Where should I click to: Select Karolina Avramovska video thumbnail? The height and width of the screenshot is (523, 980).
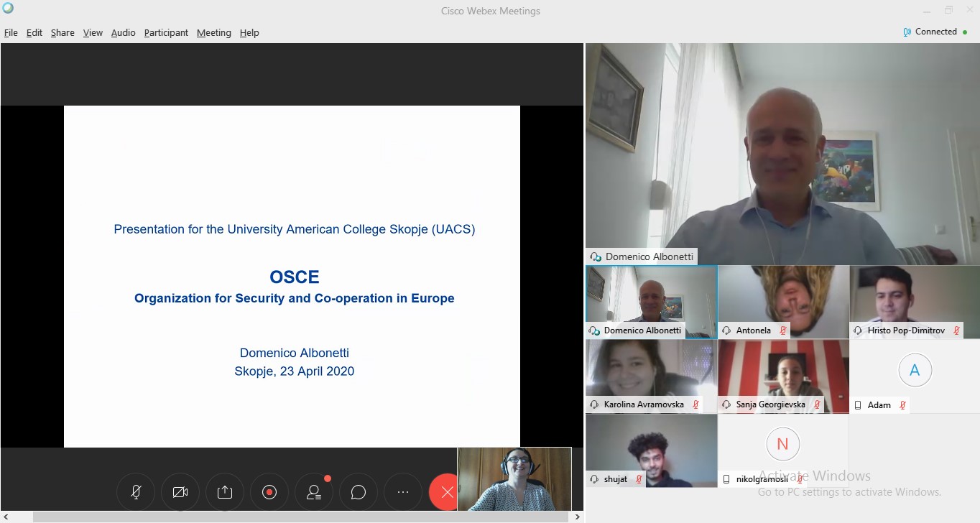(651, 376)
